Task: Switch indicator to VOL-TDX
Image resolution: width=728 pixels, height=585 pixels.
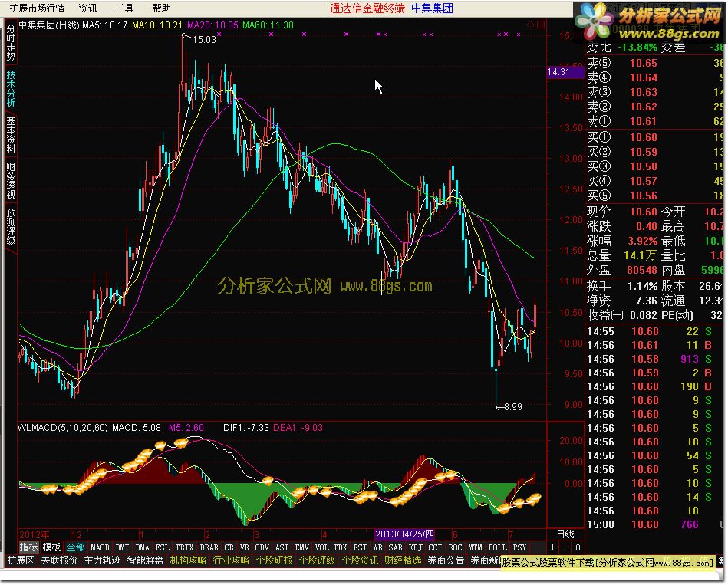Action: [331, 547]
